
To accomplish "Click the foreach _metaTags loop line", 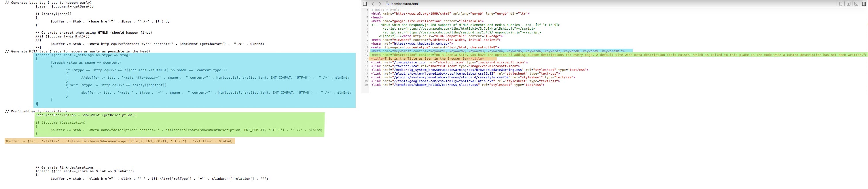I will (x=83, y=55).
